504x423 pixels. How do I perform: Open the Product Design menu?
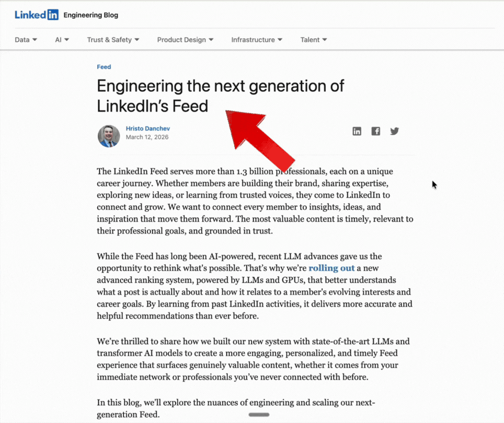tap(185, 40)
